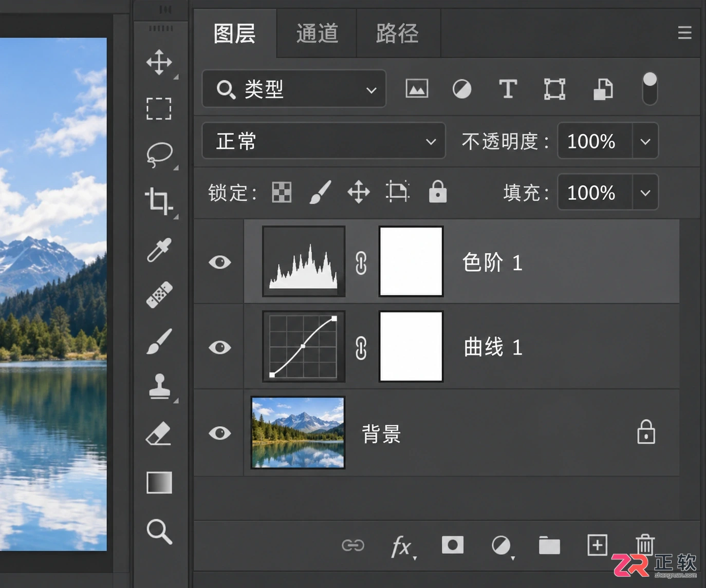Viewport: 706px width, 588px height.
Task: Open the 正常 blend mode dropdown
Action: pyautogui.click(x=324, y=141)
